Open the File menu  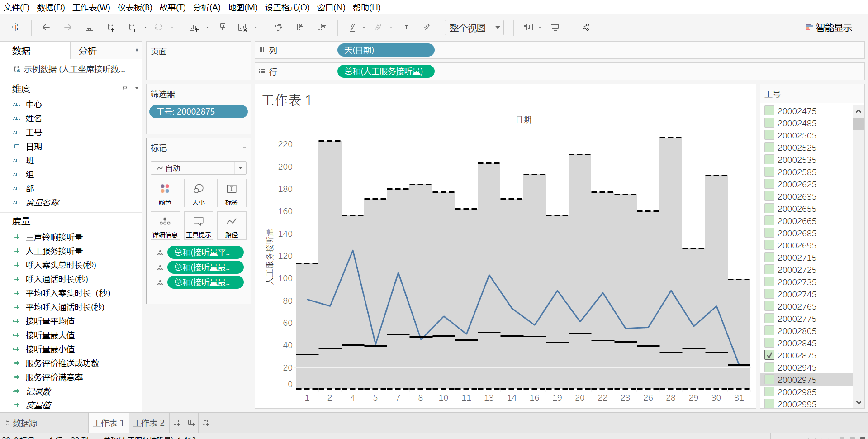[17, 7]
